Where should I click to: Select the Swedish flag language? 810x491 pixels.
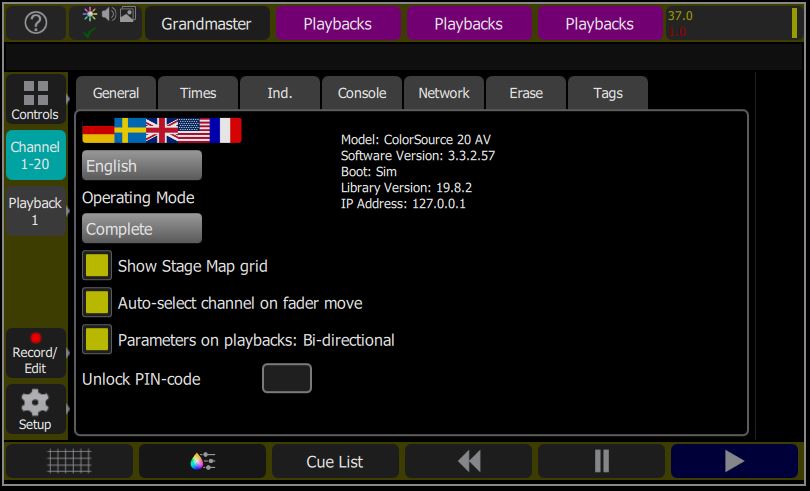pos(130,130)
